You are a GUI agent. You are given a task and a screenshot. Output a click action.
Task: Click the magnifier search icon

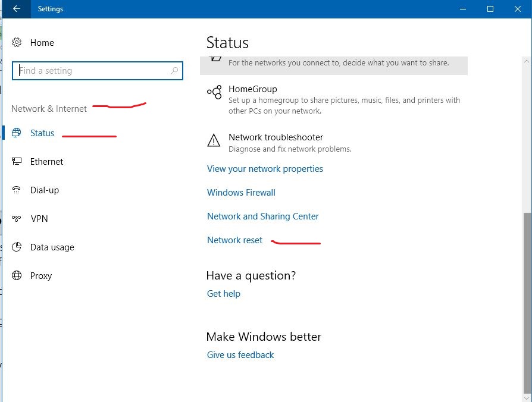174,71
